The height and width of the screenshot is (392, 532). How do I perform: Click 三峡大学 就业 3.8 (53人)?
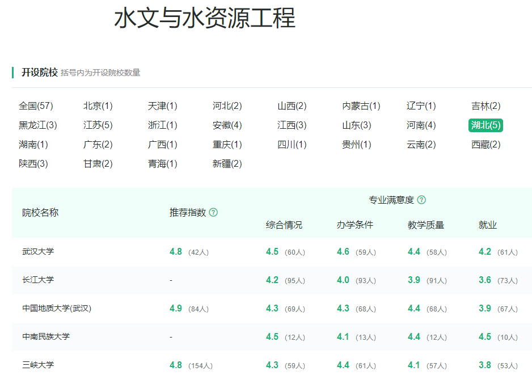coord(498,365)
